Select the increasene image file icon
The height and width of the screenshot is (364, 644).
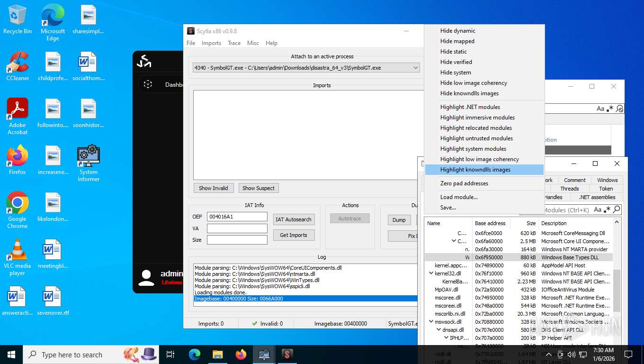pyautogui.click(x=53, y=160)
